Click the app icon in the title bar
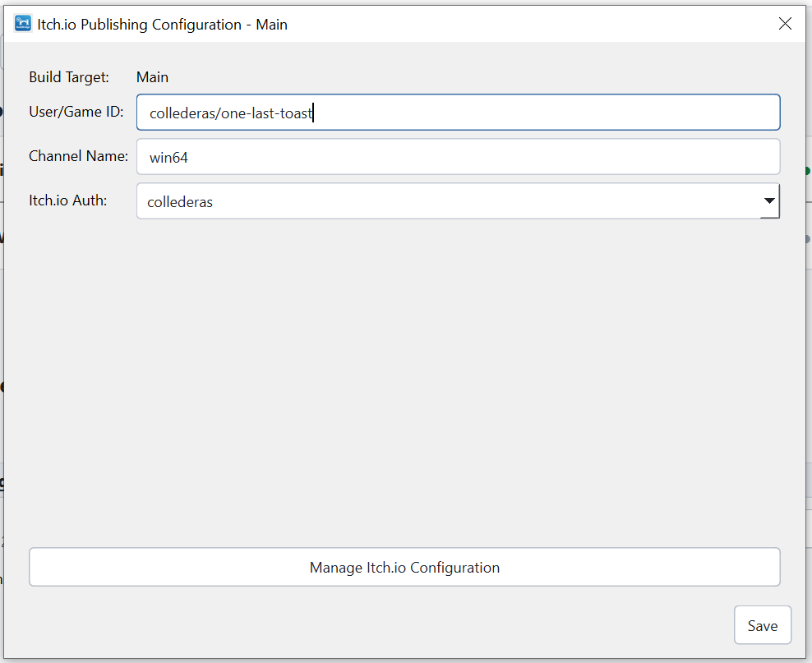Viewport: 812px width, 663px height. coord(23,24)
